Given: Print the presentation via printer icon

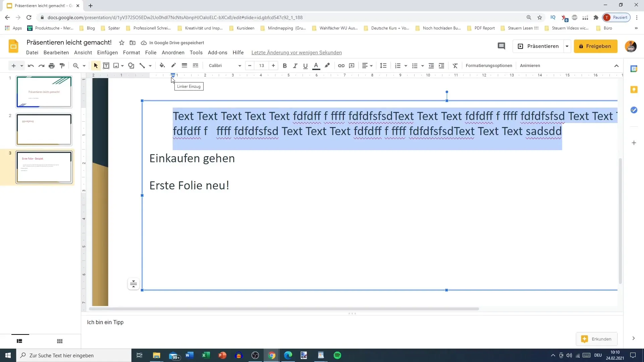Looking at the screenshot, I should 52,66.
